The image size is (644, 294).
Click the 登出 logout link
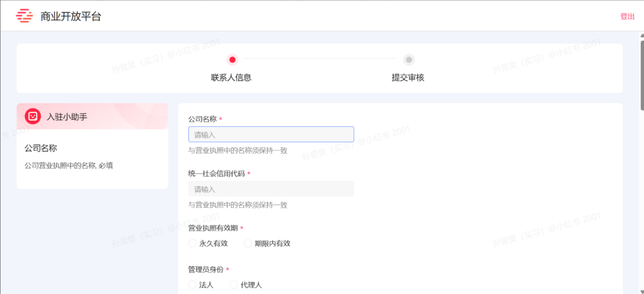click(x=627, y=16)
